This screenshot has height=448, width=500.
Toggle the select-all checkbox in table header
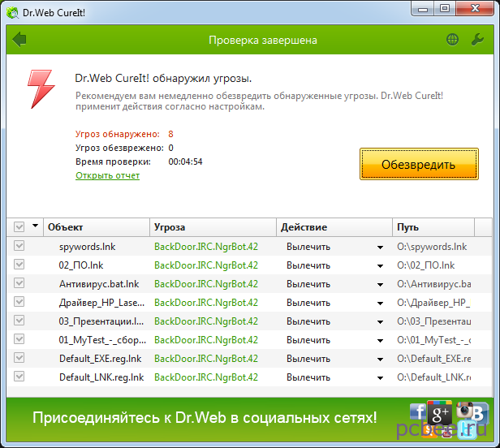pos(19,227)
